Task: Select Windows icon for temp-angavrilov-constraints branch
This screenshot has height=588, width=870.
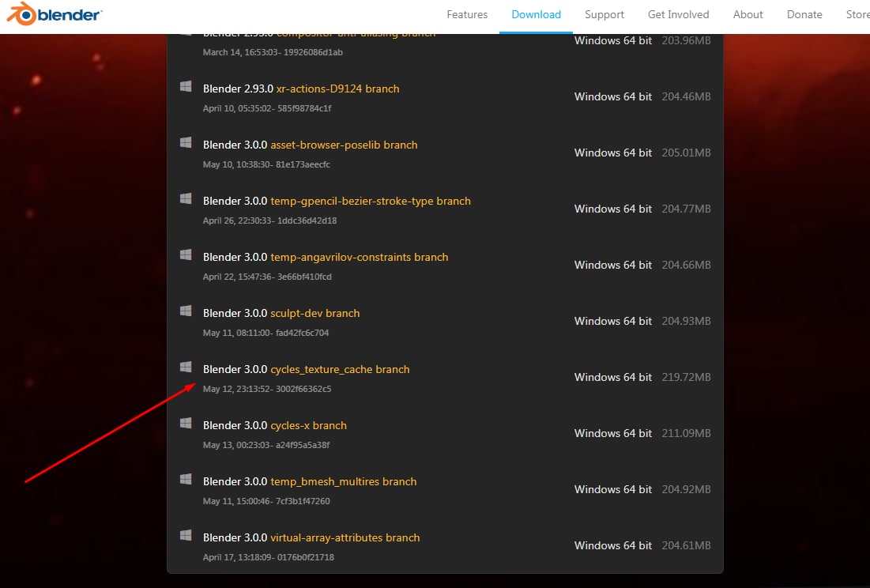Action: point(186,254)
